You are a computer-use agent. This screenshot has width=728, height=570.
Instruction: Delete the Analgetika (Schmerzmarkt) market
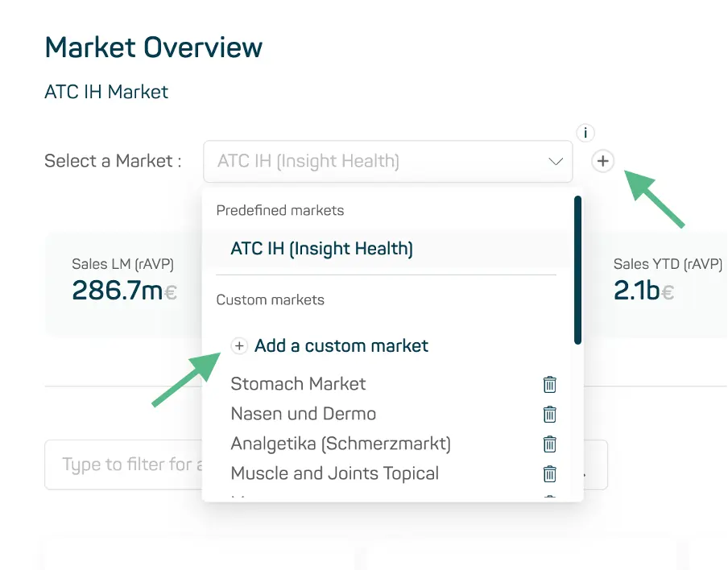550,444
